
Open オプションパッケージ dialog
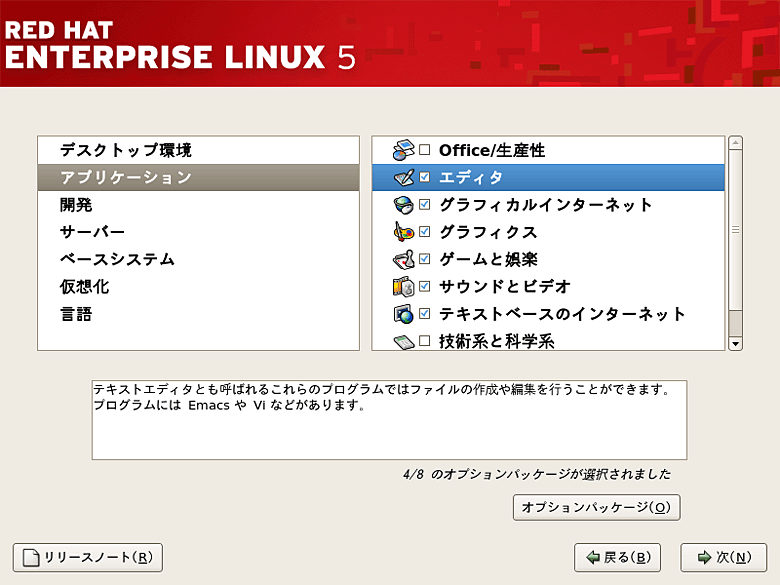(x=597, y=507)
